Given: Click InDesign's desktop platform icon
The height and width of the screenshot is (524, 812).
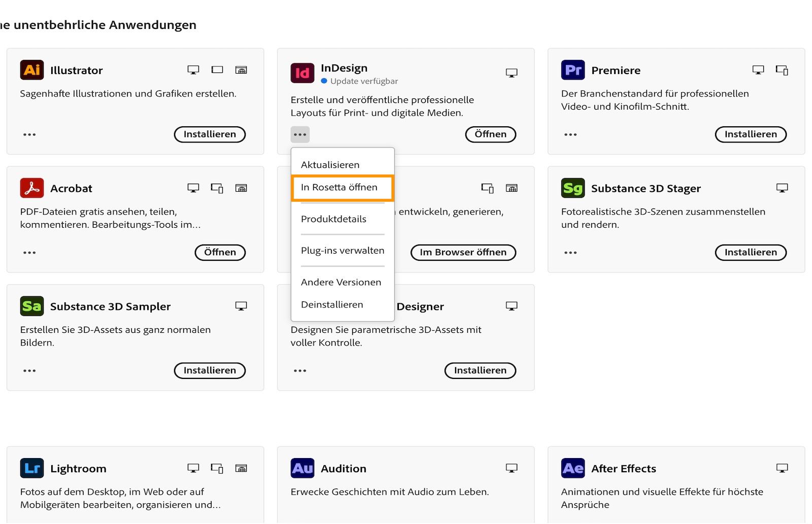Looking at the screenshot, I should pyautogui.click(x=512, y=73).
